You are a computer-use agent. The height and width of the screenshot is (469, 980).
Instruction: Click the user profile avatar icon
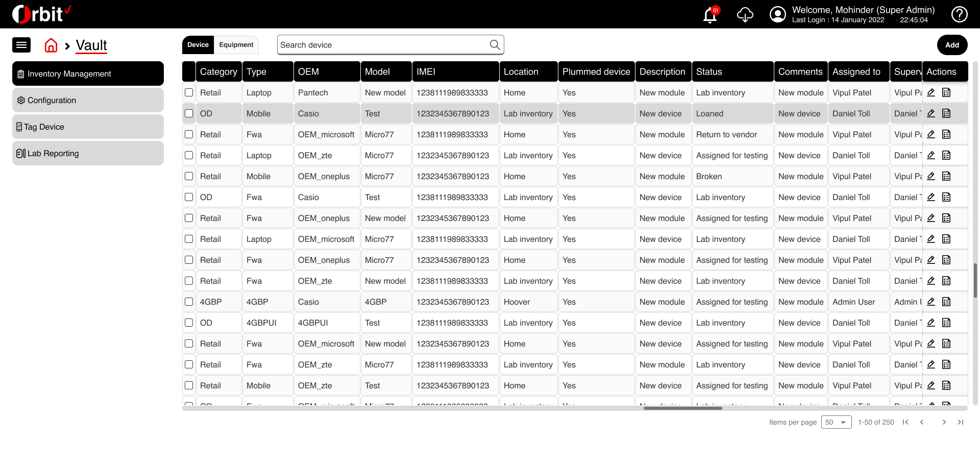tap(777, 14)
